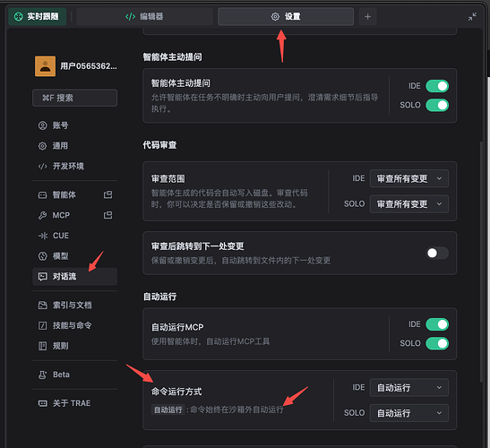Turn off SOLO toggle for 自动运行MCP

pos(437,343)
